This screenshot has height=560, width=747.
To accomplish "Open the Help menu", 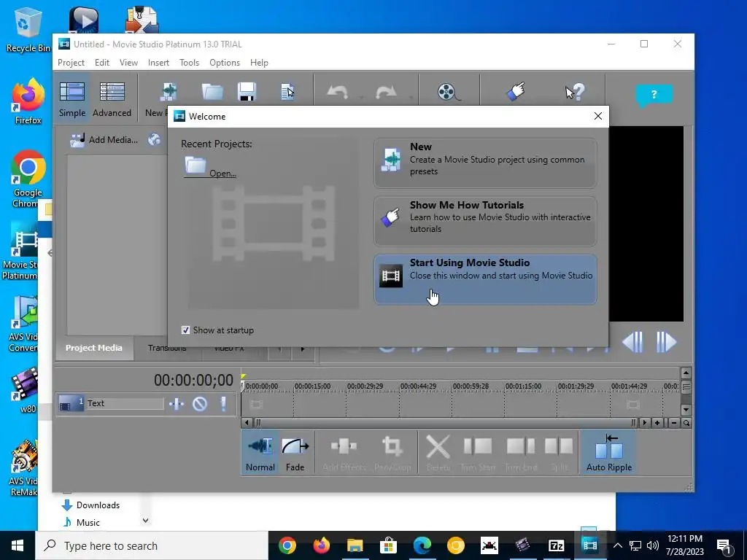I will point(259,63).
